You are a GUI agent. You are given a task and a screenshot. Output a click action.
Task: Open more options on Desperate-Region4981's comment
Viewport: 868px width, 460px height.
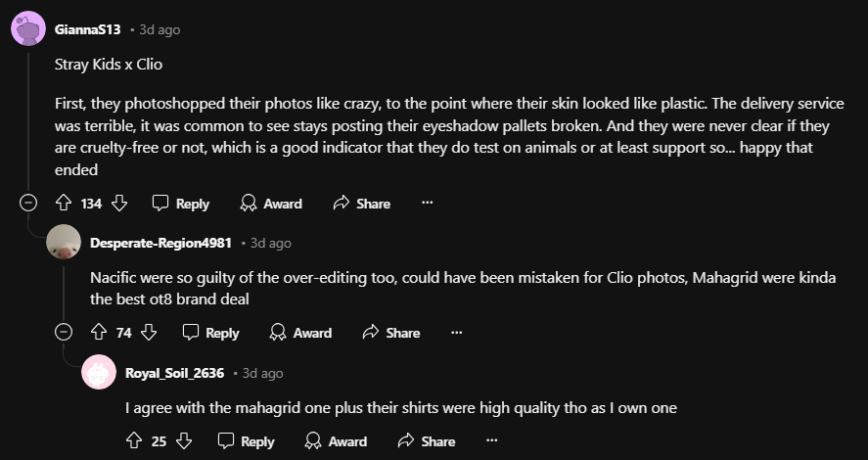coord(456,333)
